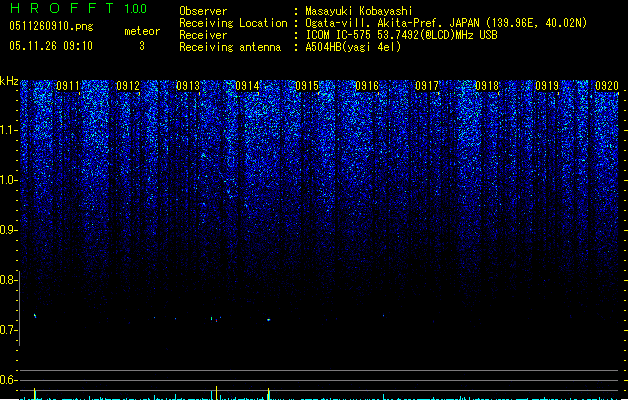Click the 0920 time marker

click(x=607, y=86)
